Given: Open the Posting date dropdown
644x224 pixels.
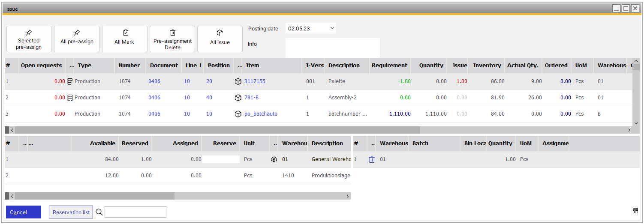Looking at the screenshot, I should 332,29.
